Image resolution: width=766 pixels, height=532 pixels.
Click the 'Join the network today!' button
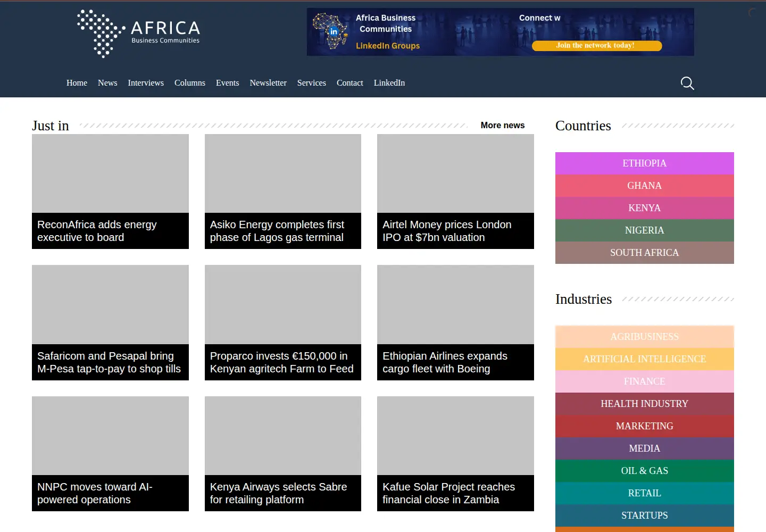pos(597,46)
